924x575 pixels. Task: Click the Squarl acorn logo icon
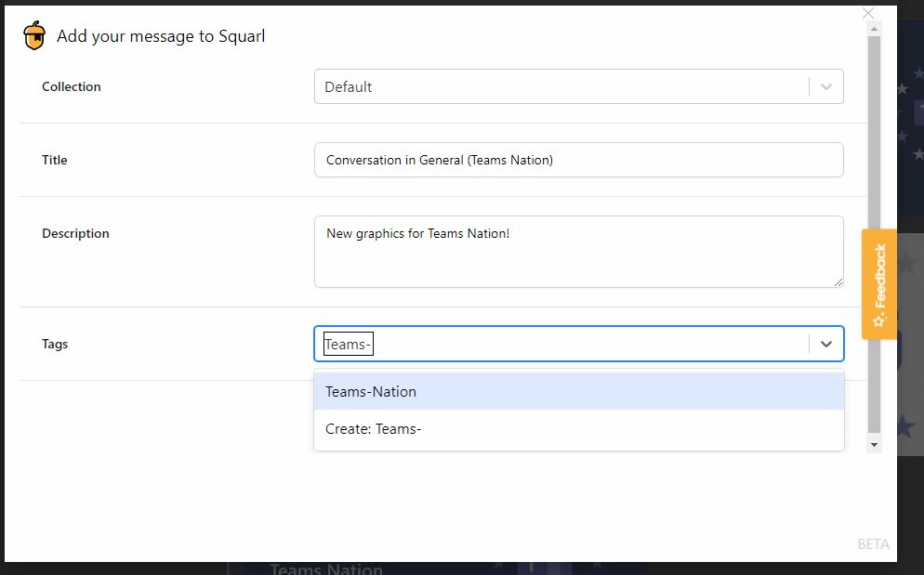point(34,35)
